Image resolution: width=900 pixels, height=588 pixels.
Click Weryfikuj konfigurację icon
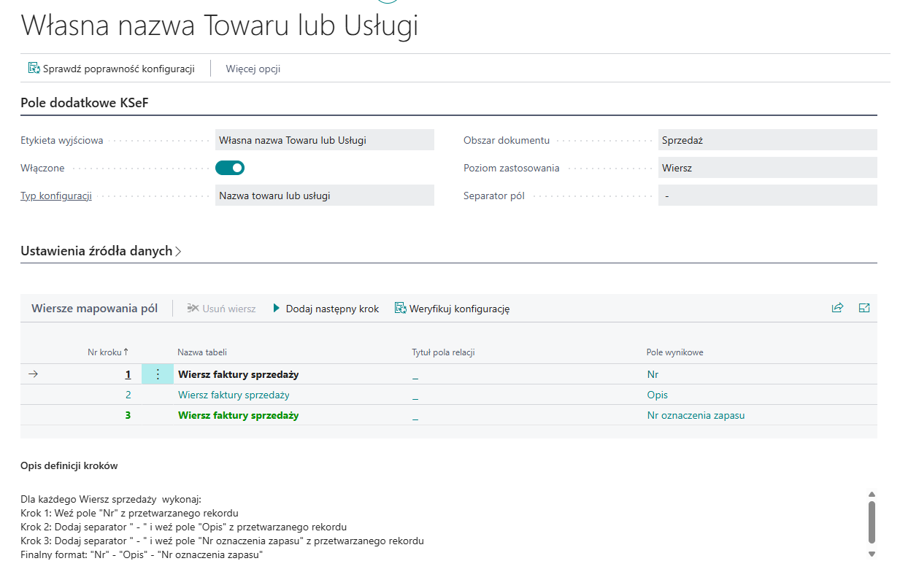(400, 309)
